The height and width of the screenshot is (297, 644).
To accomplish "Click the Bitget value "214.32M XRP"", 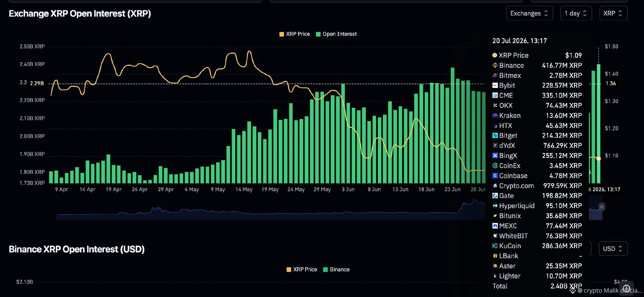I will [562, 136].
